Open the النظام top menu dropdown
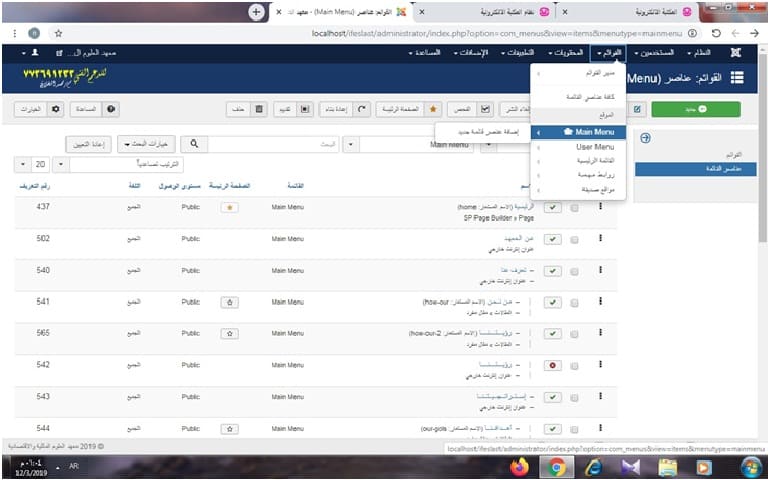768x480 pixels. click(x=699, y=52)
